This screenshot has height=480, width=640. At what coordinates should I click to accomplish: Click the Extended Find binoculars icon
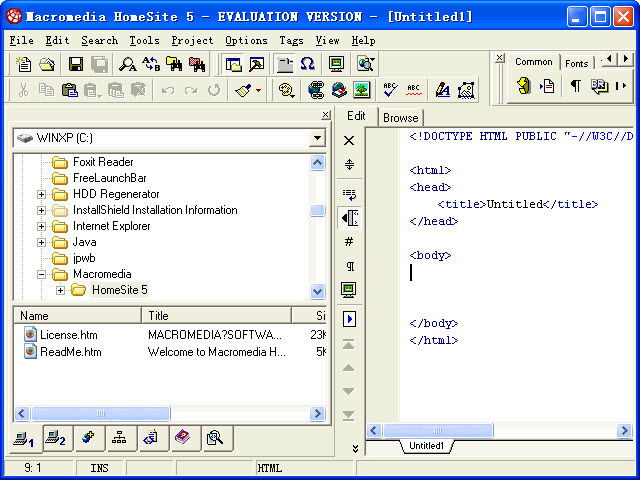(x=174, y=64)
